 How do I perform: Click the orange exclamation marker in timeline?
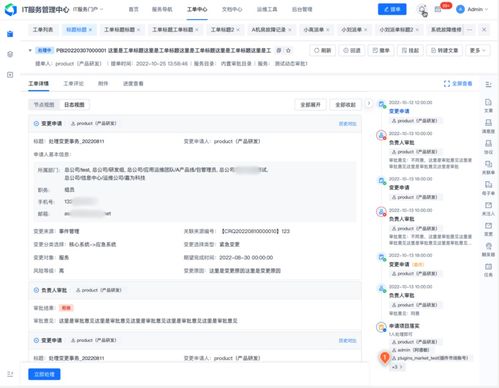[384, 358]
